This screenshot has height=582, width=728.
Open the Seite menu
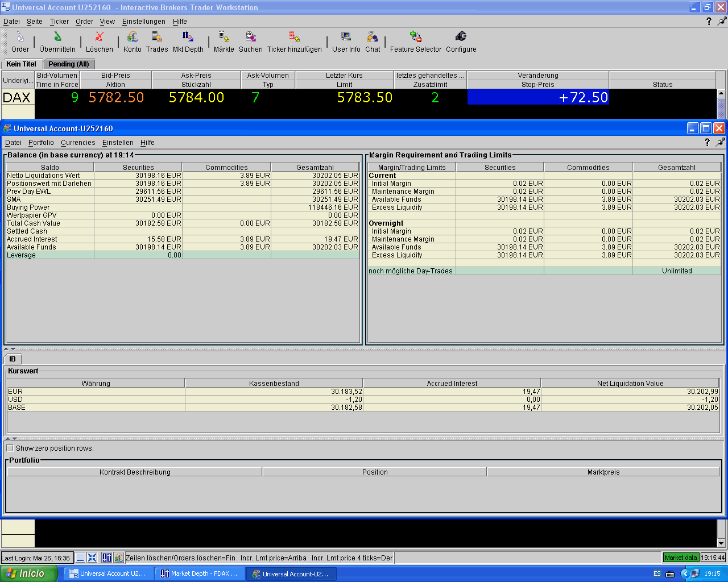[35, 22]
